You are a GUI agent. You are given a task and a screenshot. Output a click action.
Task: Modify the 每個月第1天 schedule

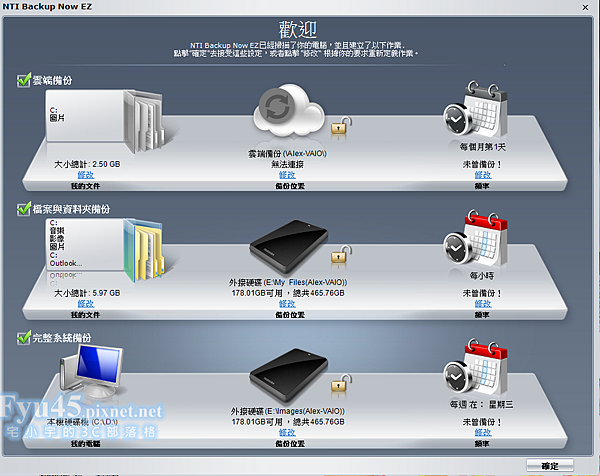point(483,175)
